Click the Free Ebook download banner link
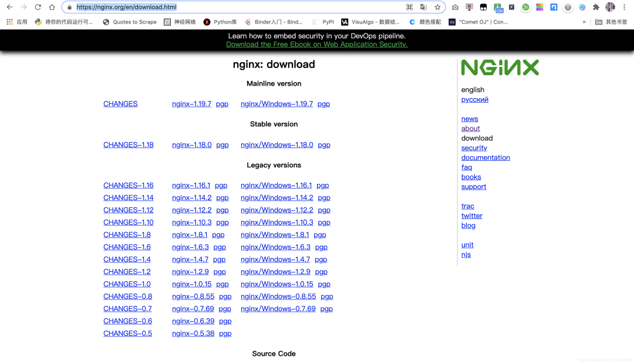The image size is (634, 364). click(x=316, y=45)
